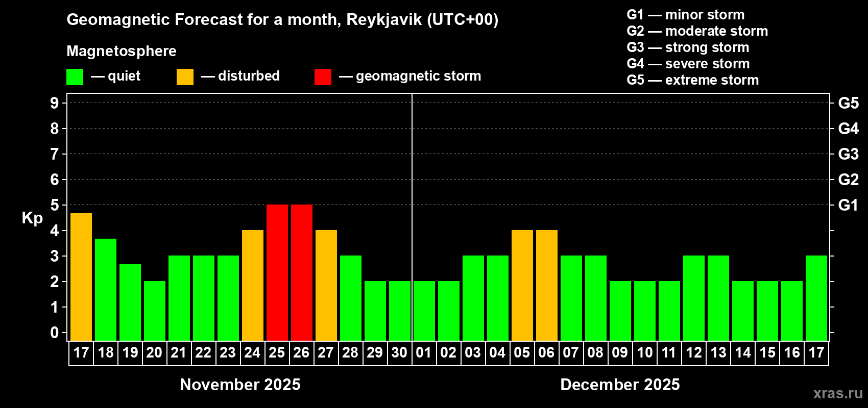Image resolution: width=868 pixels, height=408 pixels.
Task: Click the 'Magnetosphere' heading
Action: pos(122,51)
